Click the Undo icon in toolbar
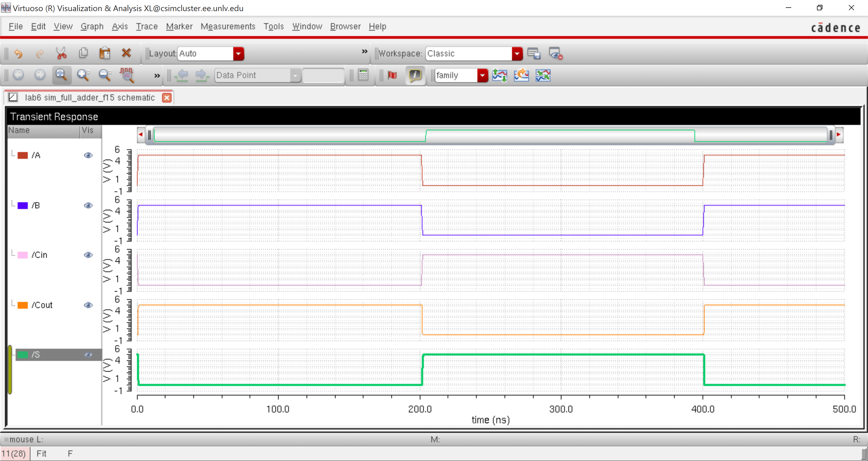Image resolution: width=868 pixels, height=461 pixels. coord(18,54)
